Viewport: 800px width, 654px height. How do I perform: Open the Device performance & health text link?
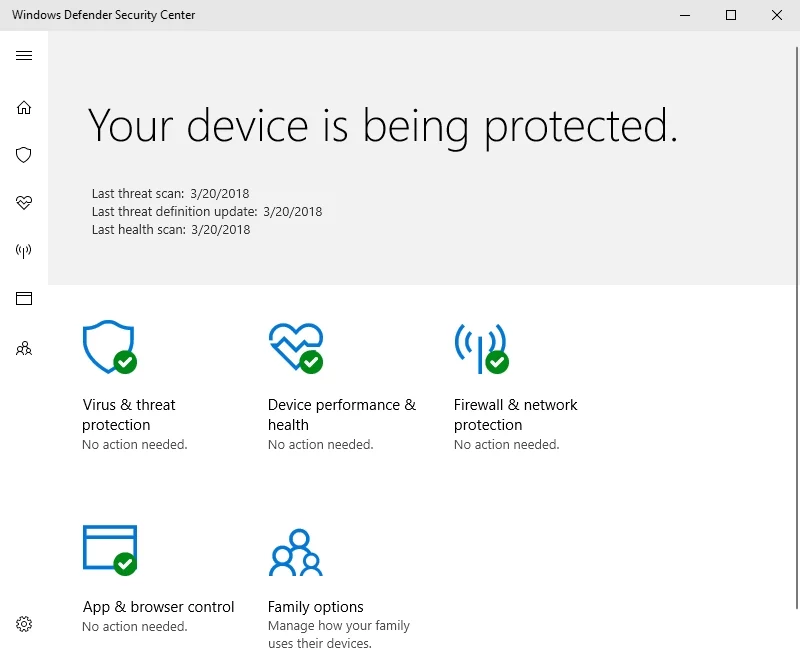point(341,415)
